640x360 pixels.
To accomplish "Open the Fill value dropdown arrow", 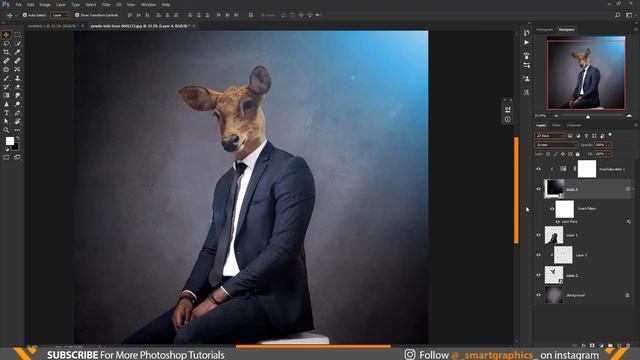I will (x=609, y=154).
